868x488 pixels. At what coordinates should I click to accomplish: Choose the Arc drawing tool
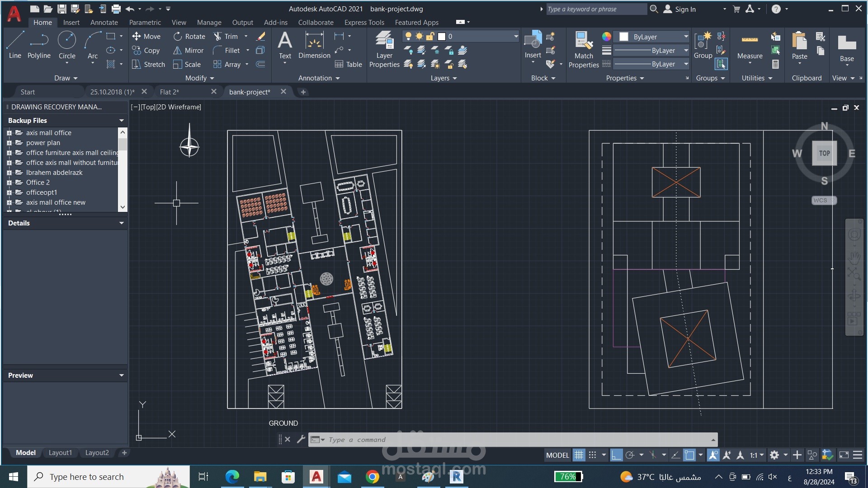(93, 45)
